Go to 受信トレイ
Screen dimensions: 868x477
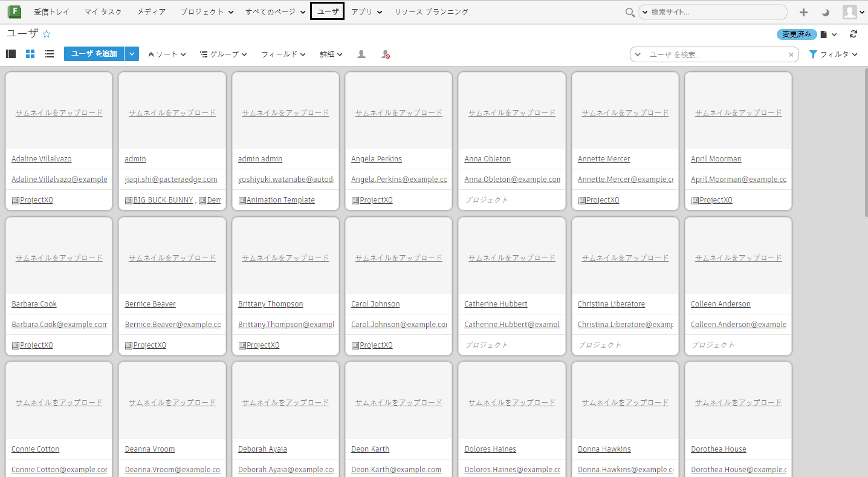pos(52,12)
